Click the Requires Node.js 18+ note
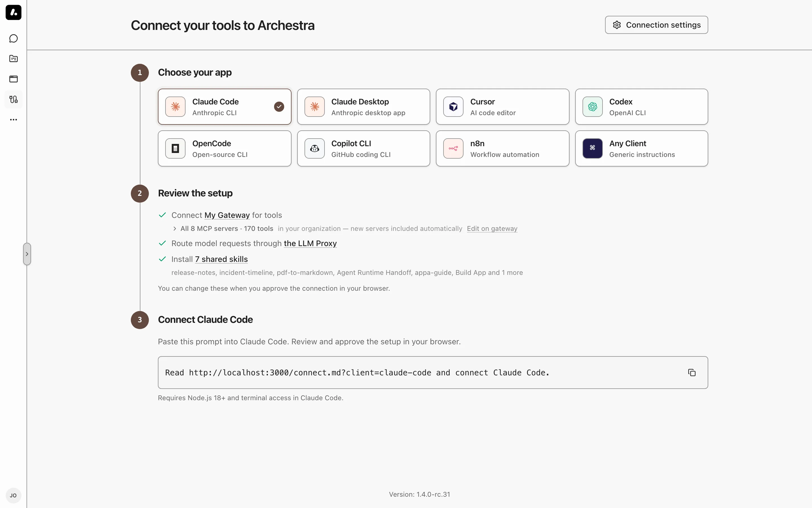Viewport: 812px width, 508px height. 251,398
